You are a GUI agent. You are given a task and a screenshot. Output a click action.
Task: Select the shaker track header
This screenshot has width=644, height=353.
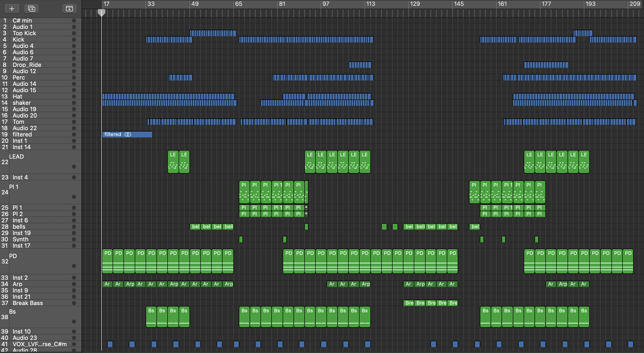[x=40, y=103]
